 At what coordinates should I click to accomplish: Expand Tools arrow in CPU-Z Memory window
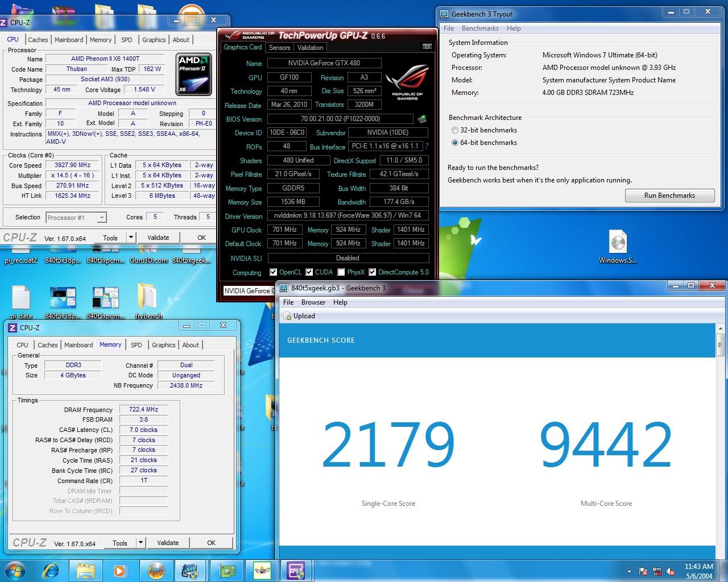pyautogui.click(x=140, y=543)
